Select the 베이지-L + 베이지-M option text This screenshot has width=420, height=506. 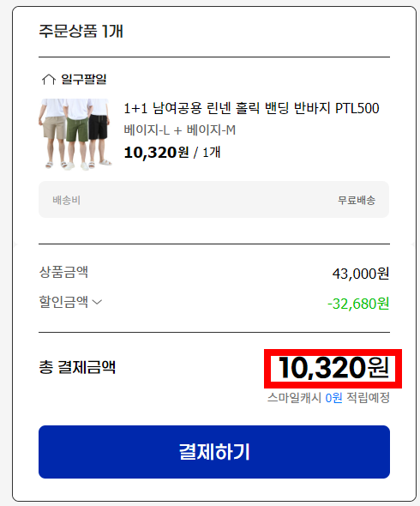click(180, 130)
